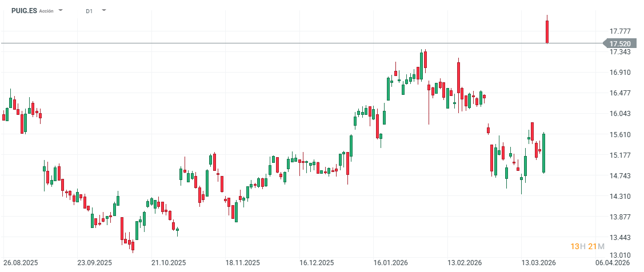Click the 13.010 price axis label

(x=620, y=255)
